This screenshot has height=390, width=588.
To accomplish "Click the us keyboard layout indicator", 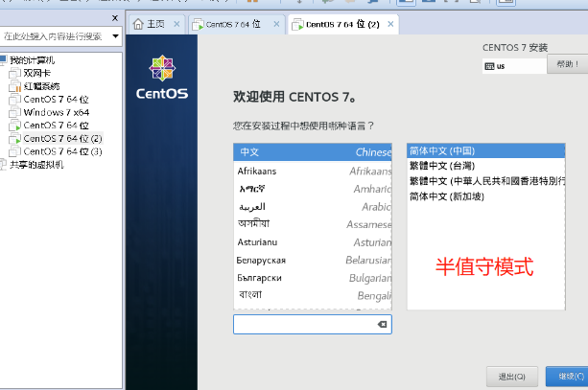I will 514,66.
